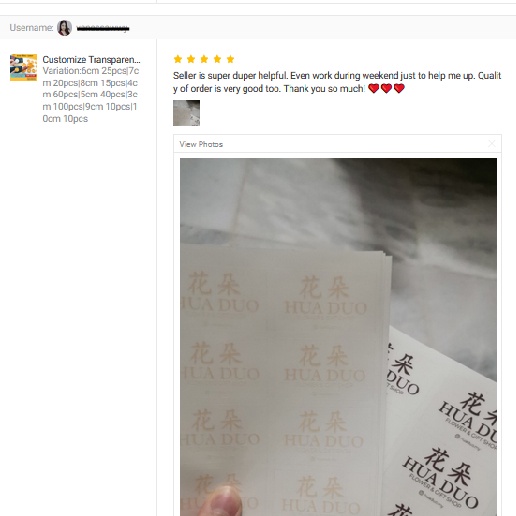Viewport: 516px width, 516px height.
Task: Click the first rating star
Action: click(x=178, y=59)
